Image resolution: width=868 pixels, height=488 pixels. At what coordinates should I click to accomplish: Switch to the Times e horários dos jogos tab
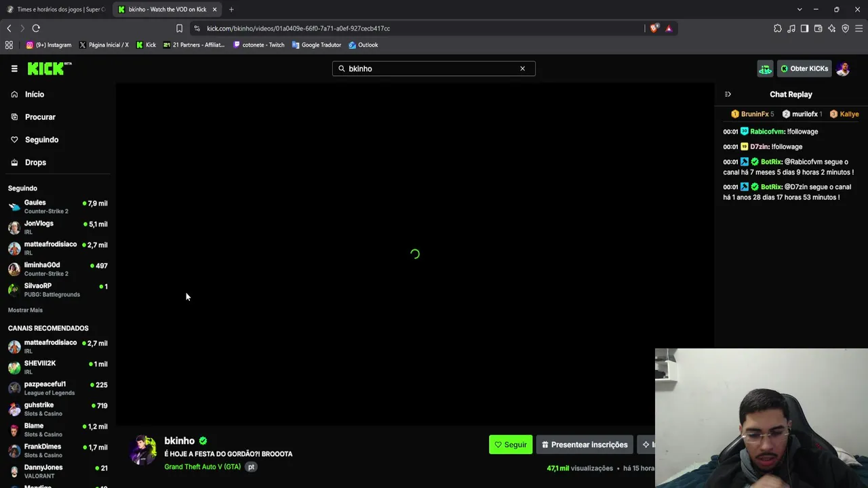(x=56, y=9)
